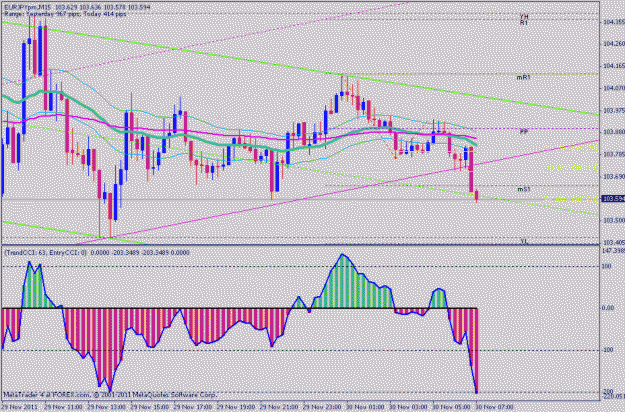Click the 103.785 price scale value
Image resolution: width=625 pixels, height=412 pixels.
click(x=614, y=154)
